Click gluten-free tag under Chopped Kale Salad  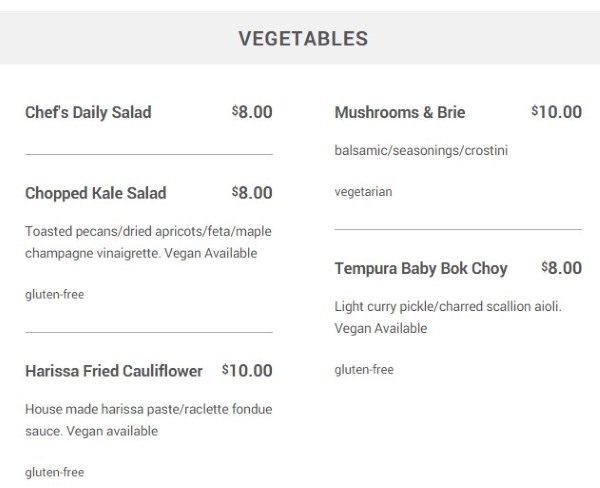[55, 294]
